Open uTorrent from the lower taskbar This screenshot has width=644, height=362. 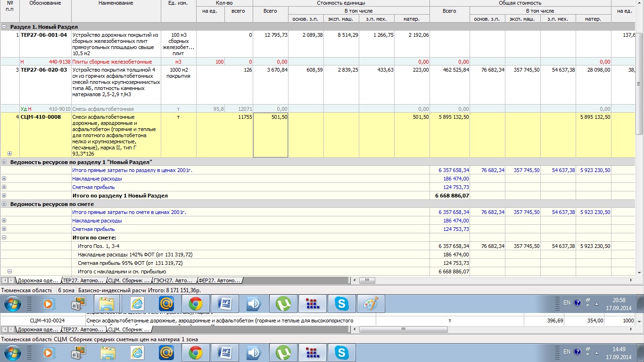point(283,353)
